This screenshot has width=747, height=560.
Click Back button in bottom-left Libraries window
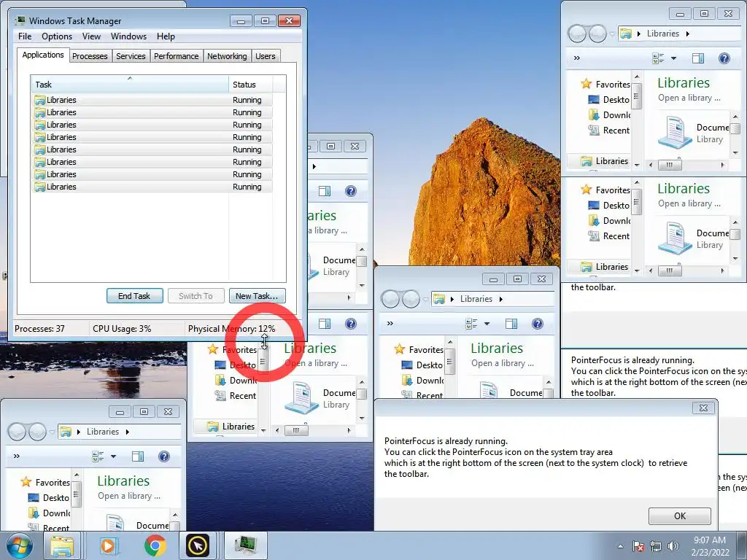pyautogui.click(x=18, y=432)
